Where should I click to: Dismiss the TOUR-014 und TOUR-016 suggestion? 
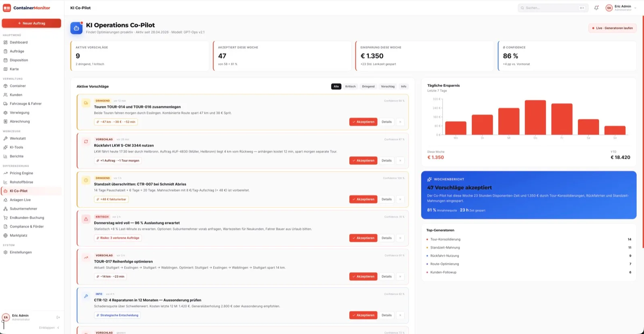pos(400,122)
